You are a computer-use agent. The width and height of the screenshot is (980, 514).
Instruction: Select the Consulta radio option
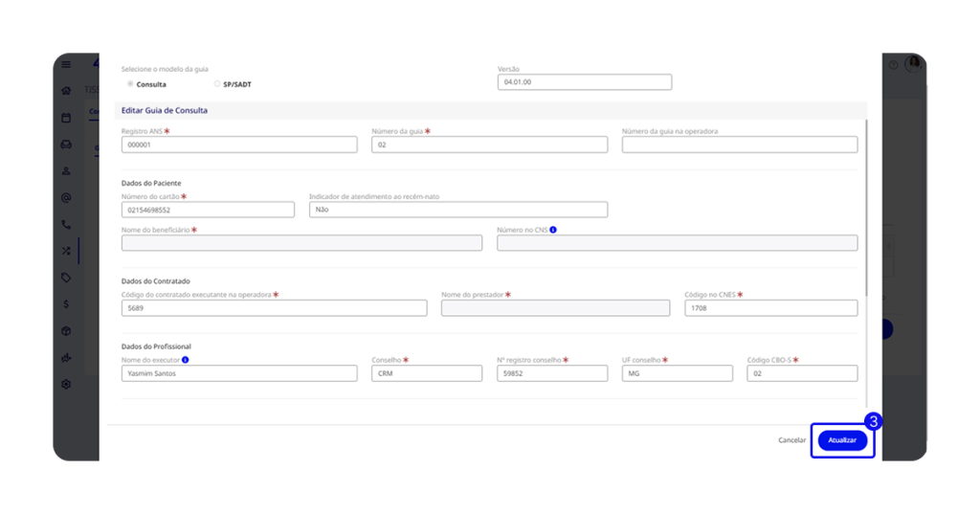pos(130,84)
